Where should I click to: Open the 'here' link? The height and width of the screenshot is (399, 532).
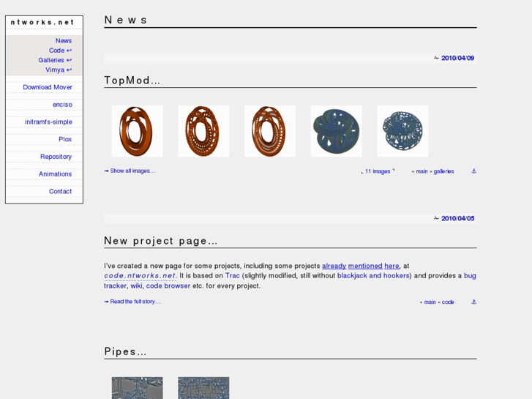(391, 266)
